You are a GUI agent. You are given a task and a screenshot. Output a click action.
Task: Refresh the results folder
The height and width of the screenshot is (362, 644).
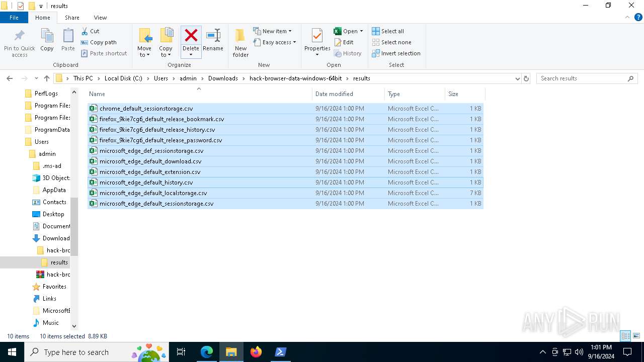click(526, 78)
